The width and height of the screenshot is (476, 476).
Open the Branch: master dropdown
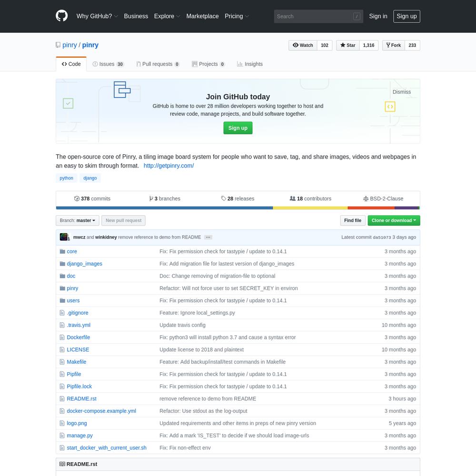77,220
